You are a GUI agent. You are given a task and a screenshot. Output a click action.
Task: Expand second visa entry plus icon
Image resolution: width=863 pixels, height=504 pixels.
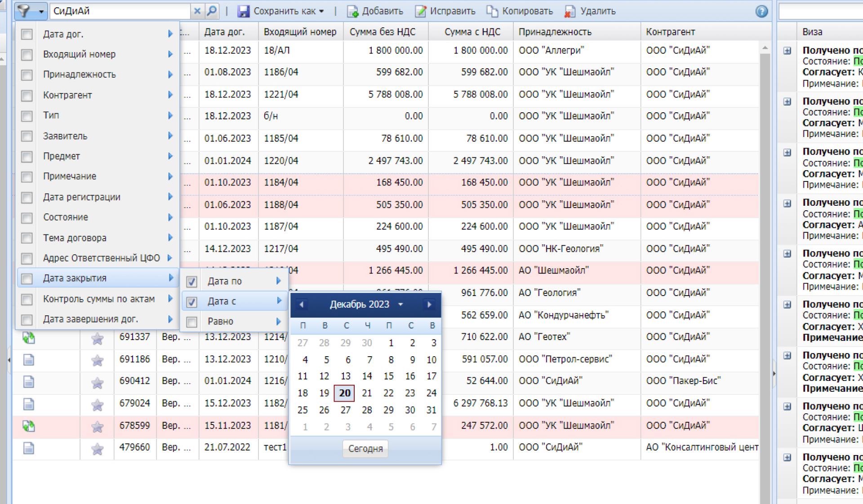coord(787,102)
